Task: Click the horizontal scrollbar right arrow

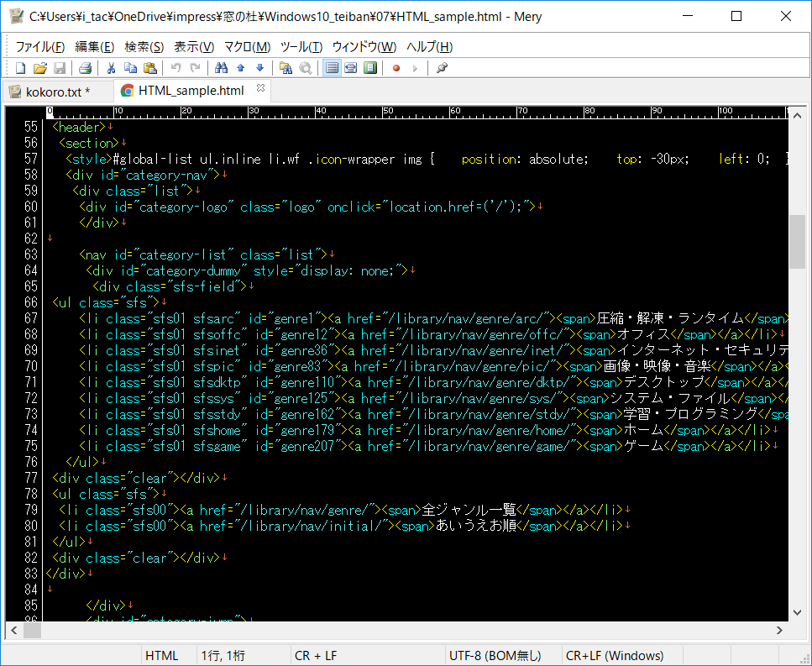Action: [781, 630]
